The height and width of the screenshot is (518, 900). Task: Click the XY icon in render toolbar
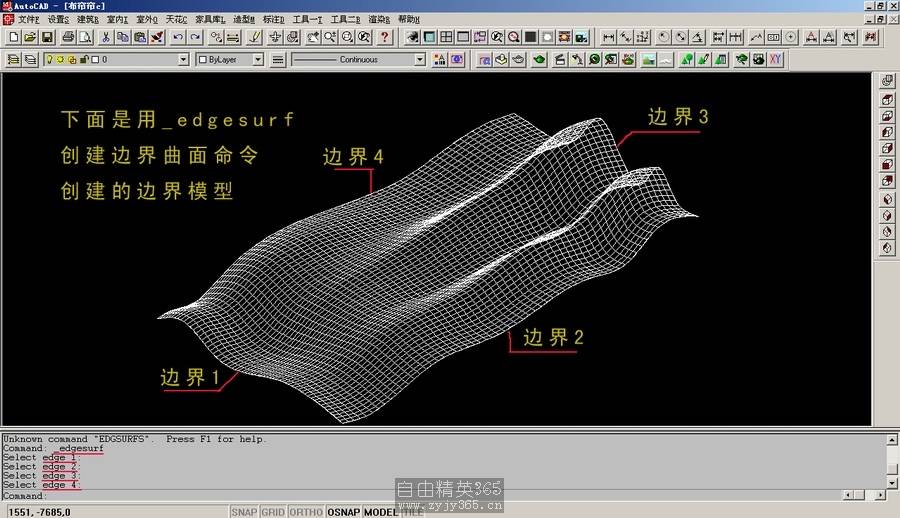click(x=774, y=59)
